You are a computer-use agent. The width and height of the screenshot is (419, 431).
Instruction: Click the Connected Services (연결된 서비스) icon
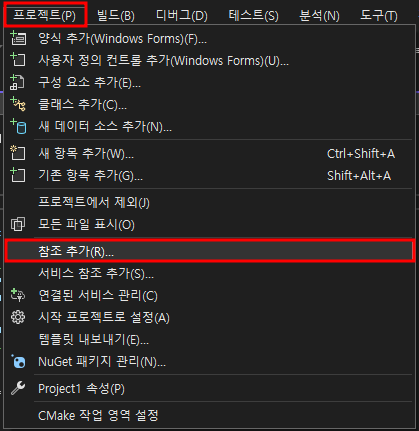coord(18,295)
